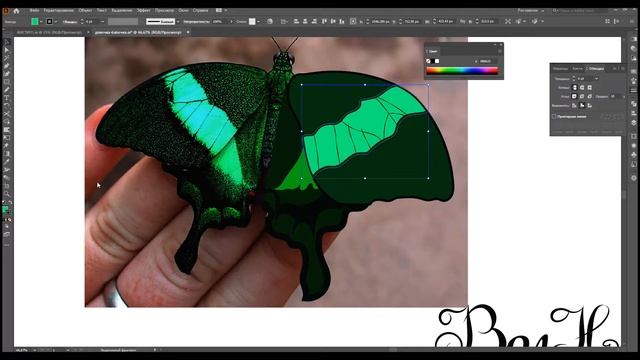Open Stroke panel flyout menu icon
The image size is (640, 360).
pyautogui.click(x=623, y=69)
